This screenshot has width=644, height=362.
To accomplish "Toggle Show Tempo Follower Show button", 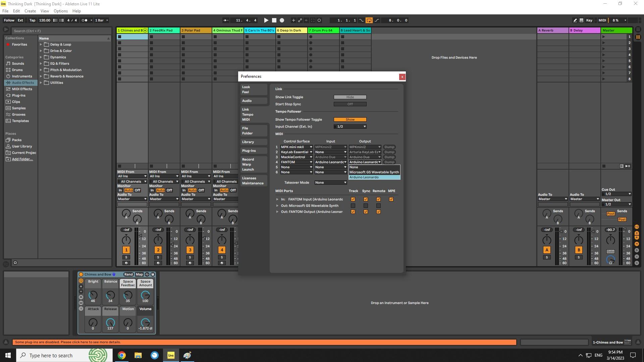I will pyautogui.click(x=350, y=119).
